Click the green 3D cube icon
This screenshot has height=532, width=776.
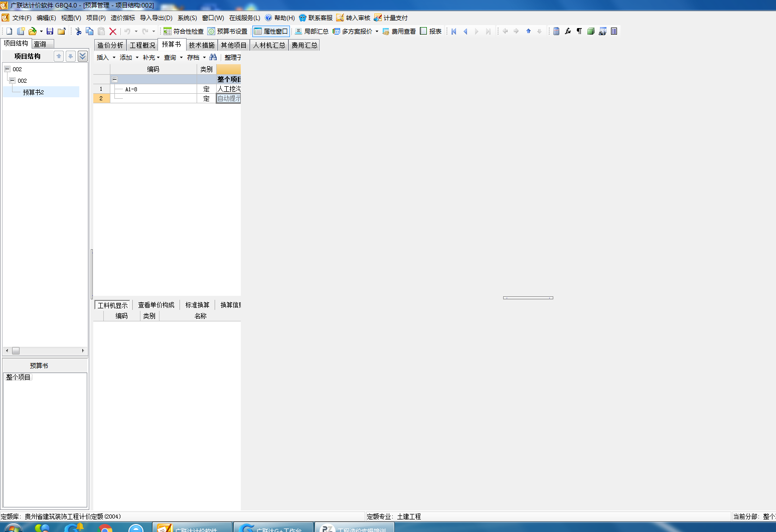(591, 31)
